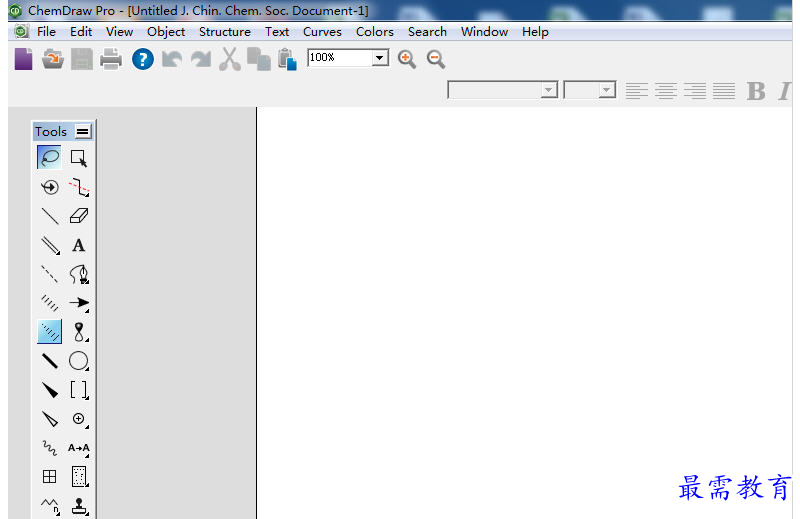The height and width of the screenshot is (519, 800).
Task: Select the Lasso tool
Action: (x=49, y=157)
